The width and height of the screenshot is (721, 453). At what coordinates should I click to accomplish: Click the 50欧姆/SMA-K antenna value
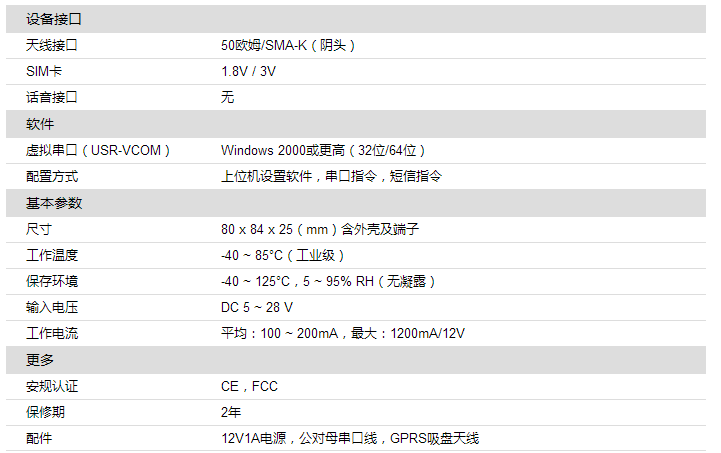[288, 45]
